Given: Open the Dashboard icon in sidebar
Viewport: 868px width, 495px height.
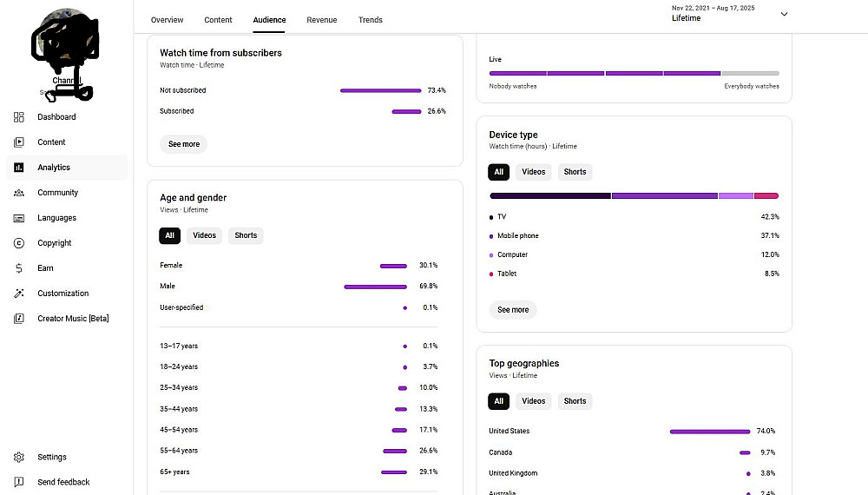Looking at the screenshot, I should click(19, 117).
